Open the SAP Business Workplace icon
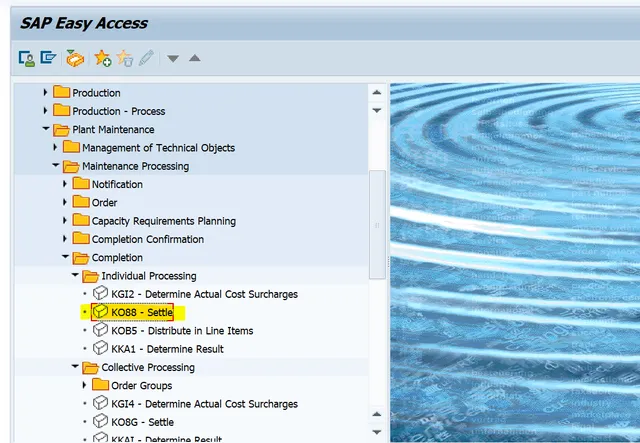The image size is (640, 443). (x=75, y=58)
